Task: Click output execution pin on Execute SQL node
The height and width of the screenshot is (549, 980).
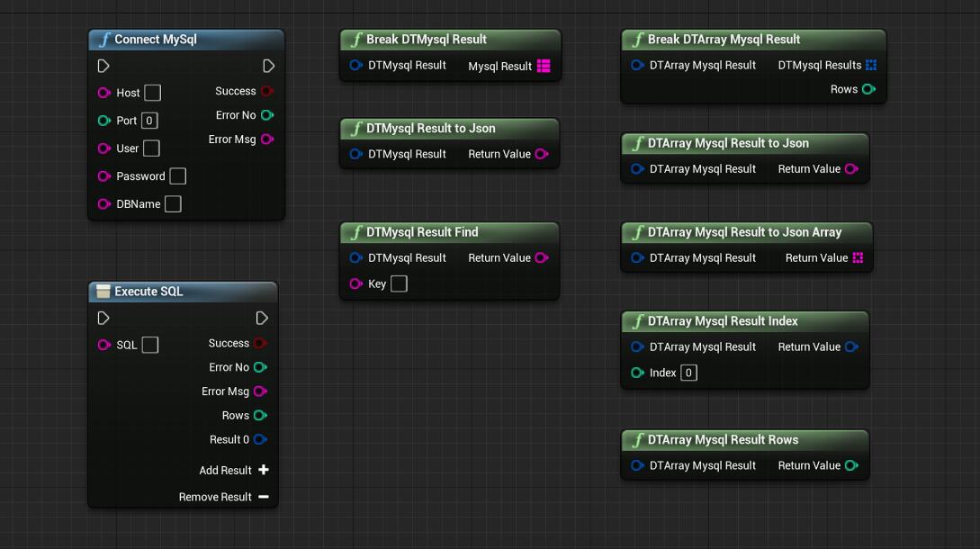Action: point(262,318)
